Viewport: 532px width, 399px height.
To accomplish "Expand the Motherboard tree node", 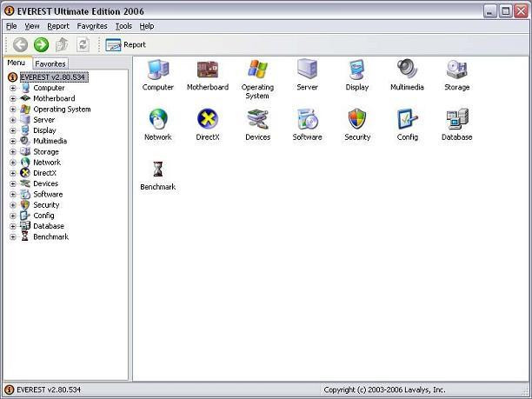I will click(13, 99).
